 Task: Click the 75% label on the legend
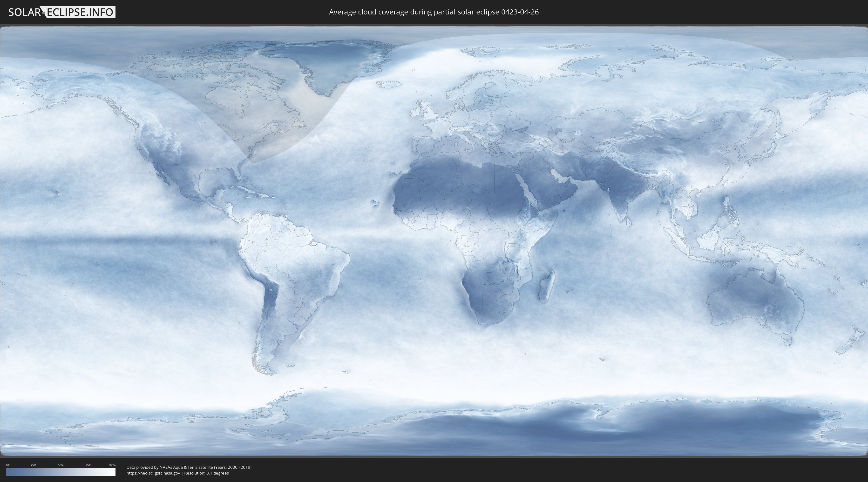(88, 465)
